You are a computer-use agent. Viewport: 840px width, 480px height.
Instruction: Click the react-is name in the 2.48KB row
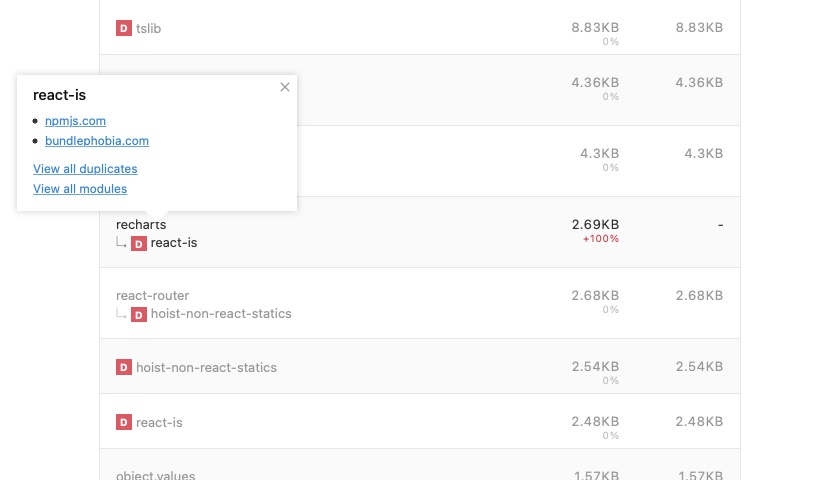tap(159, 423)
